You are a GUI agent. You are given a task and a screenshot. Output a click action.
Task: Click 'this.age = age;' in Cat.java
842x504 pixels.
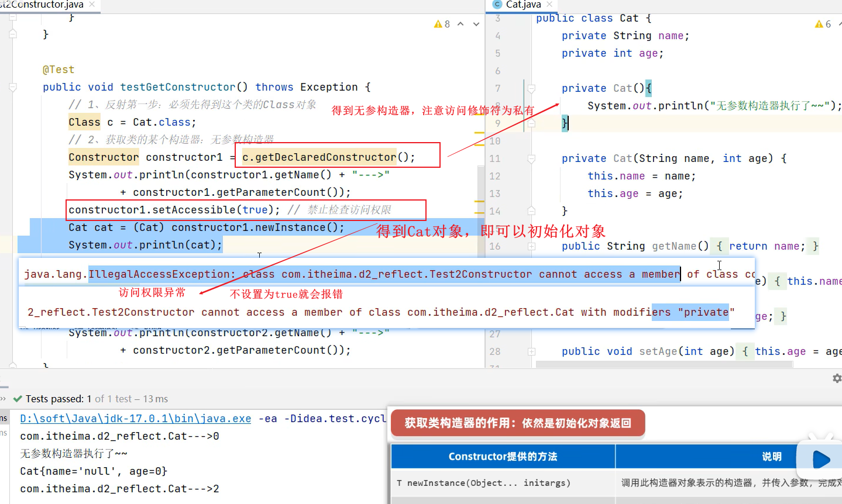[x=635, y=194]
